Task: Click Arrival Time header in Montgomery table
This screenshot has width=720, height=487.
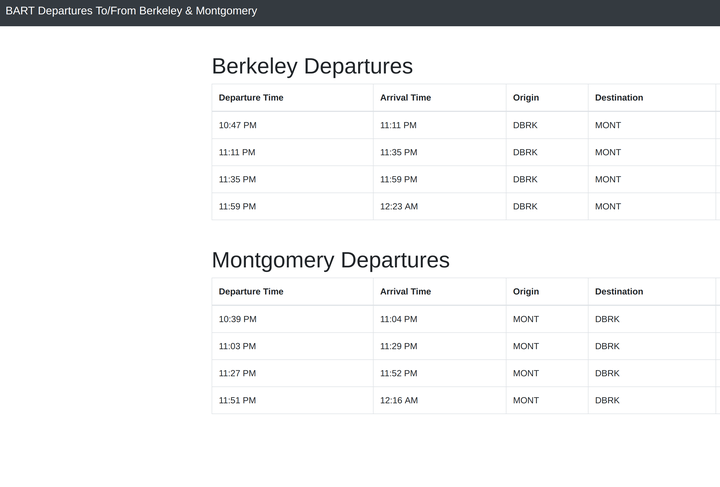Action: pyautogui.click(x=405, y=292)
